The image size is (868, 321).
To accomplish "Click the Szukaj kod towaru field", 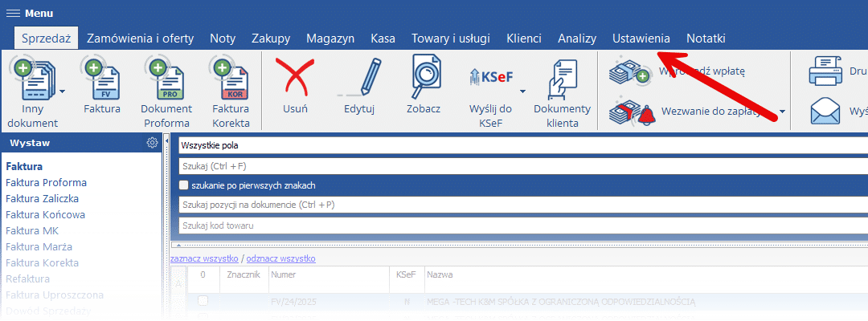I will tap(522, 225).
